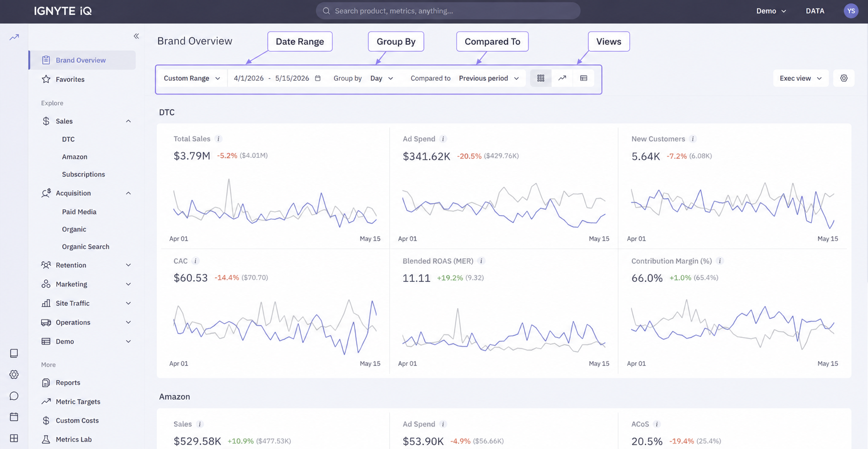The width and height of the screenshot is (868, 449).
Task: Go to Subscriptions under Sales
Action: coord(84,174)
